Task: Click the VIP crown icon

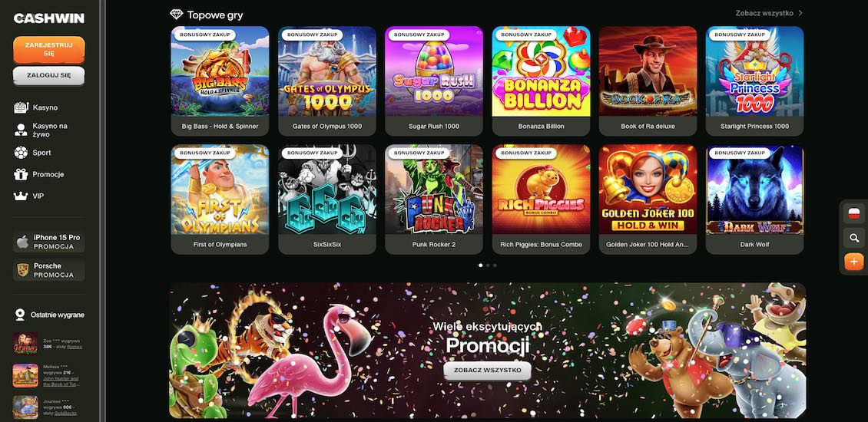Action: tap(21, 196)
